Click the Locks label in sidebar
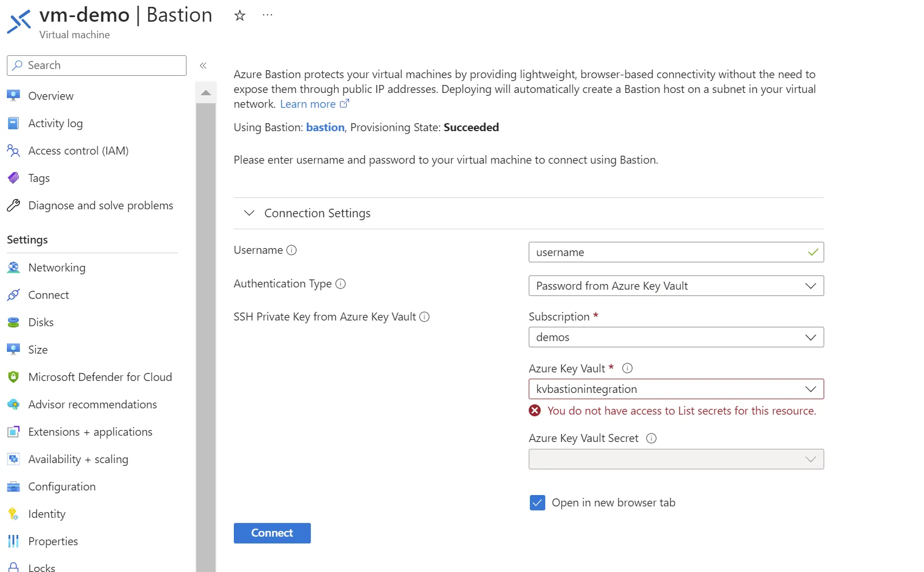This screenshot has height=572, width=924. tap(42, 567)
